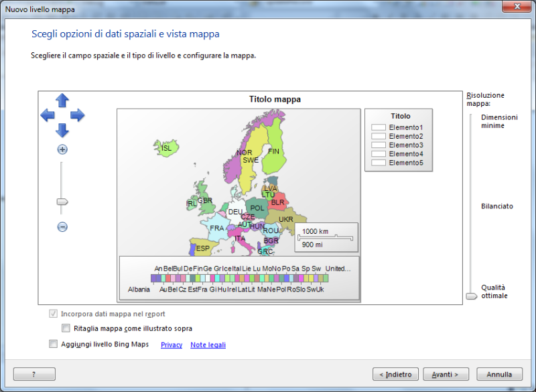
Task: Proceed with the Avanti button
Action: tap(446, 374)
